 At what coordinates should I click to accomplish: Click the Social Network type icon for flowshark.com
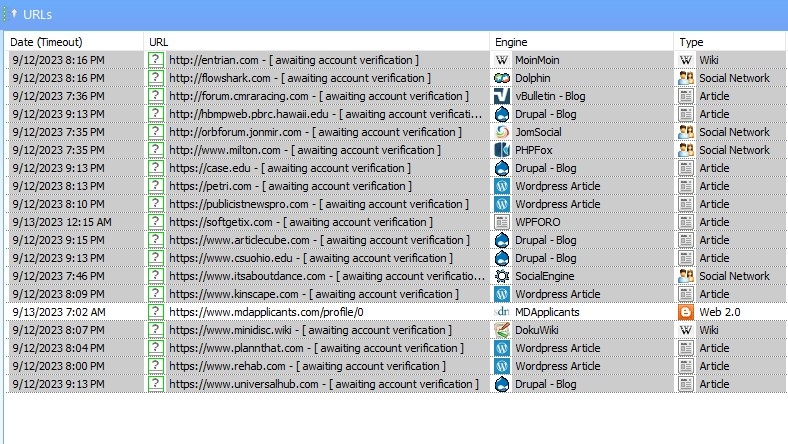point(685,78)
